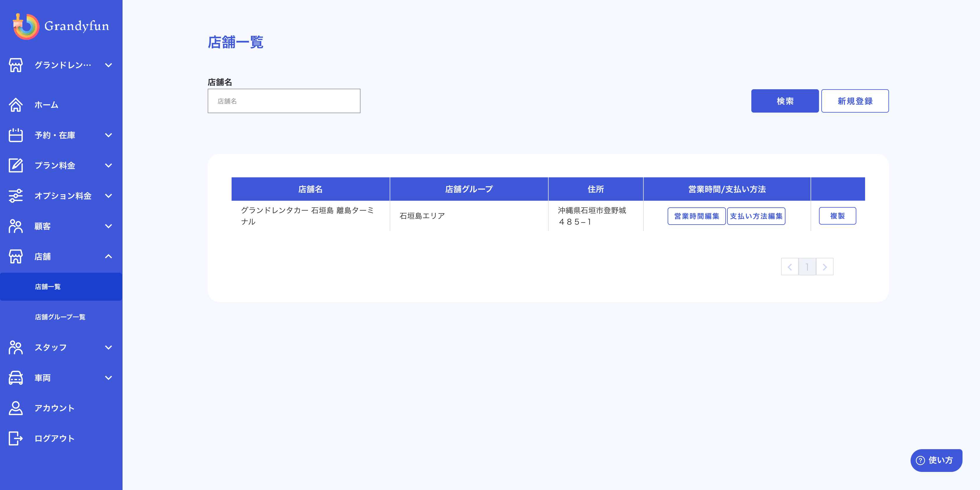Screen dimensions: 980x490
Task: Open 店舗グループ一覧 in the sidebar
Action: coord(61,317)
